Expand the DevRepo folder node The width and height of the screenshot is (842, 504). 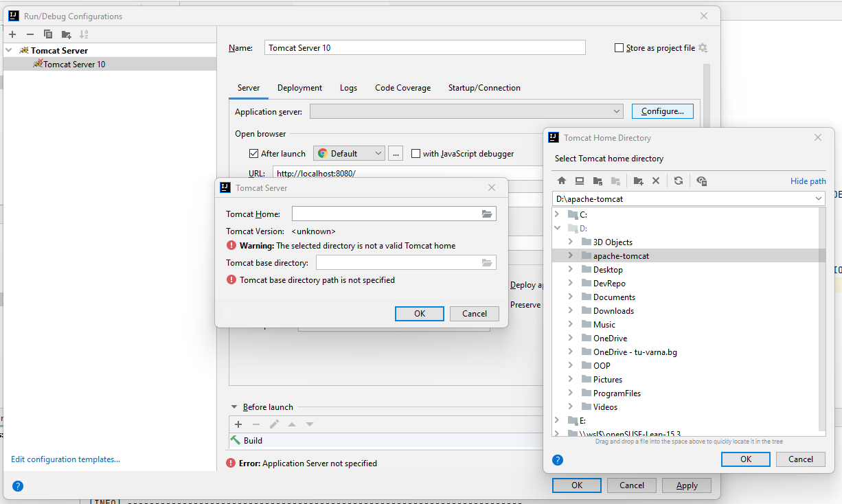(x=570, y=283)
